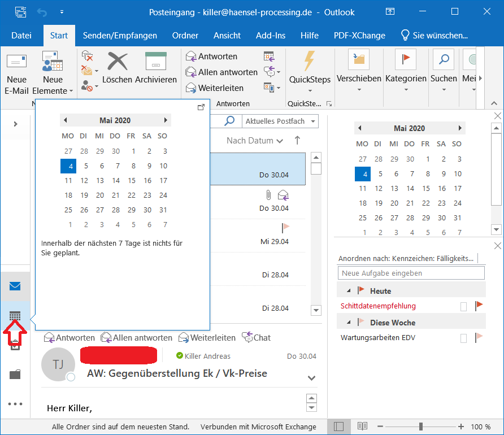Go to previous month in calendar peek popup
This screenshot has width=504, height=435.
66,120
